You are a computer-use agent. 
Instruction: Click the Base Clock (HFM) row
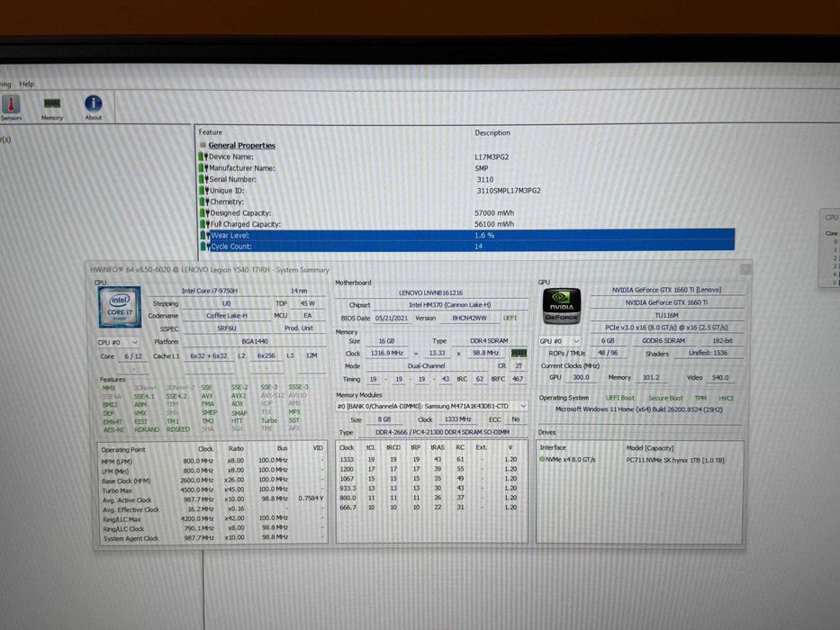click(212, 481)
